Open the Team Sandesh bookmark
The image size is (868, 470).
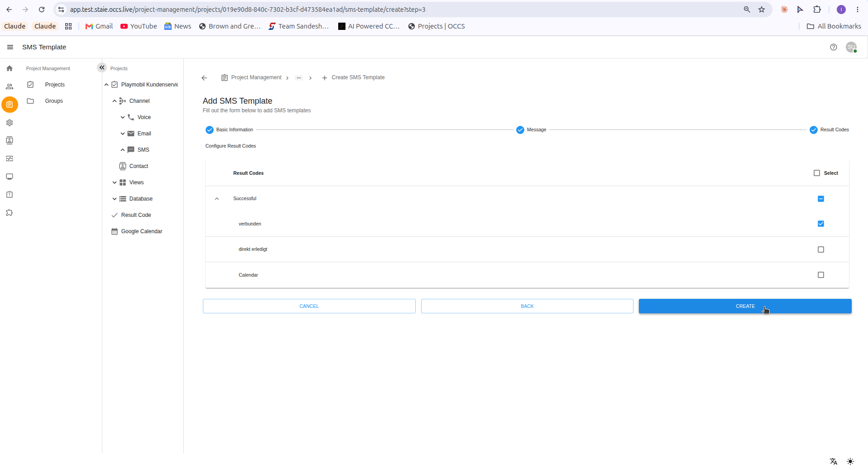tap(298, 26)
